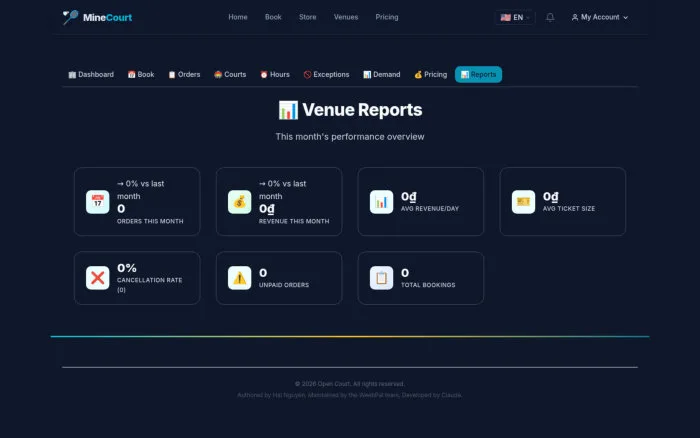Screen dimensions: 700x438
Task: Open Book in top navigation
Action: click(x=273, y=17)
